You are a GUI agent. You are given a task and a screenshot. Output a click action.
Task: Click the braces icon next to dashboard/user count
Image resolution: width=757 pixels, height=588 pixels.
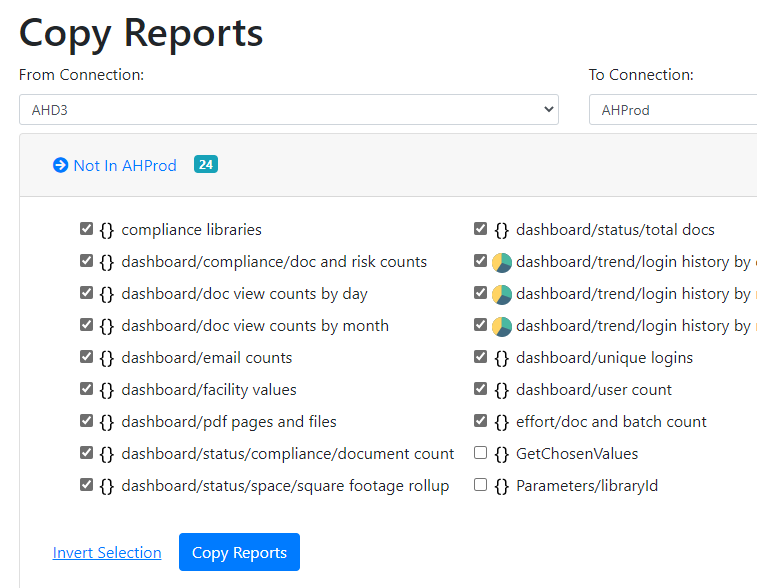(x=502, y=390)
